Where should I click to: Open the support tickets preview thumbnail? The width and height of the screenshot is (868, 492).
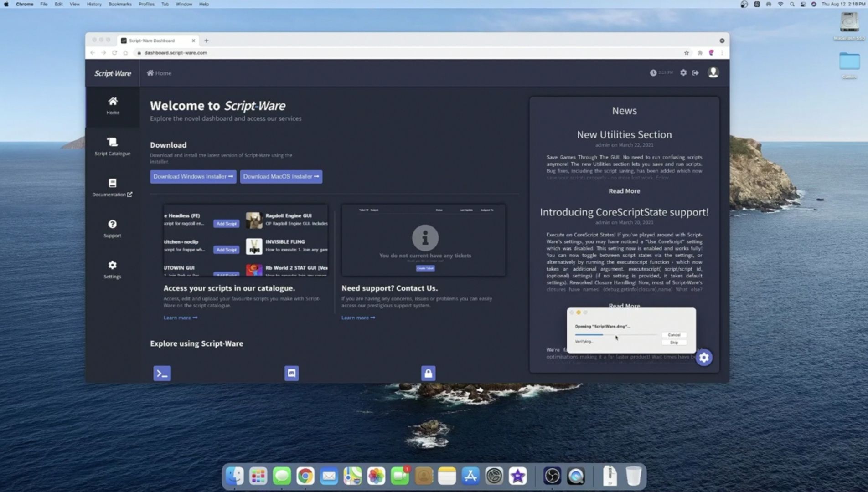(x=424, y=240)
